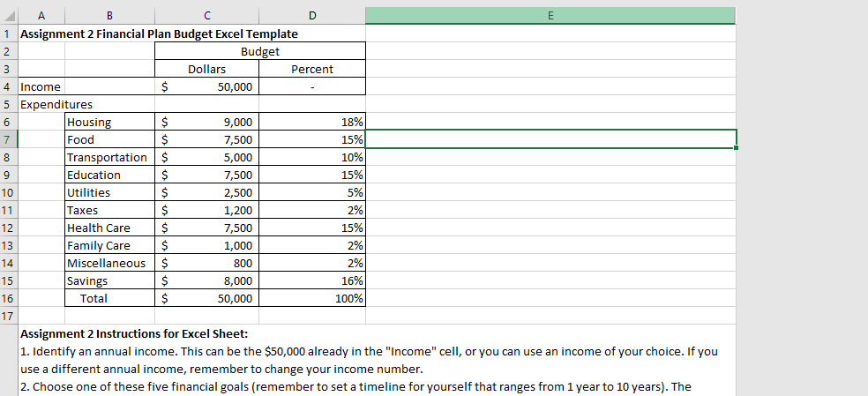
Task: Click the 'Health Care' cell
Action: pyautogui.click(x=109, y=228)
